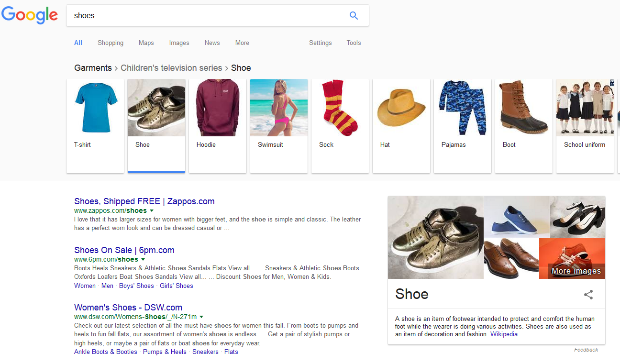The image size is (620, 364).
Task: Click More images in the knowledge panel
Action: [x=576, y=271]
